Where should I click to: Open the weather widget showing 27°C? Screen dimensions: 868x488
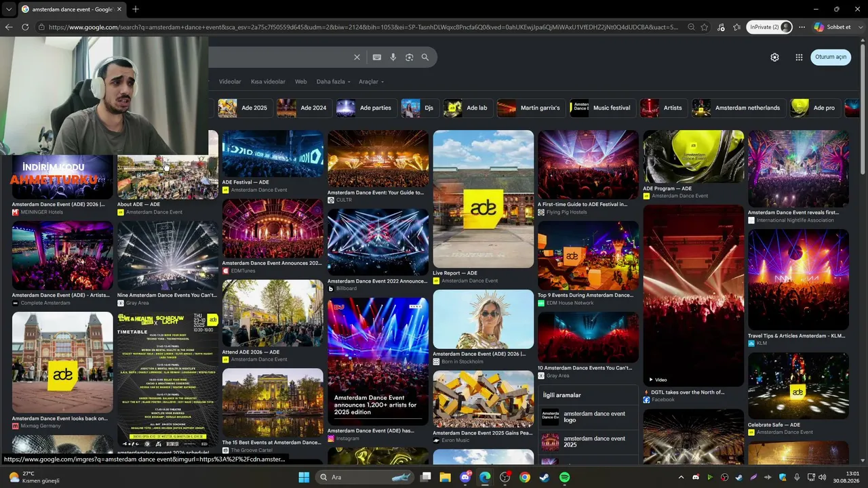point(34,477)
